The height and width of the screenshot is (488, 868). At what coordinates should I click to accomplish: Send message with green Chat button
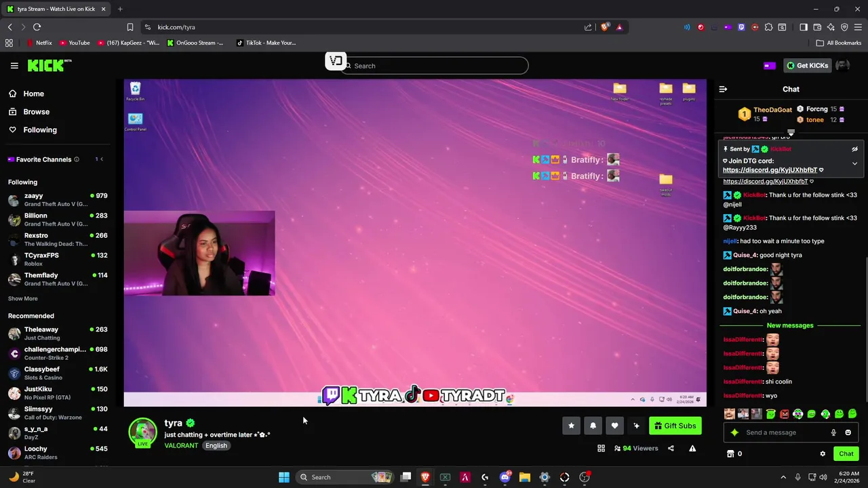(846, 454)
